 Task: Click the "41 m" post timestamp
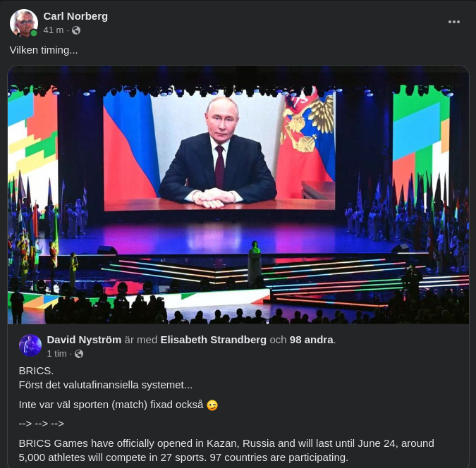[53, 30]
